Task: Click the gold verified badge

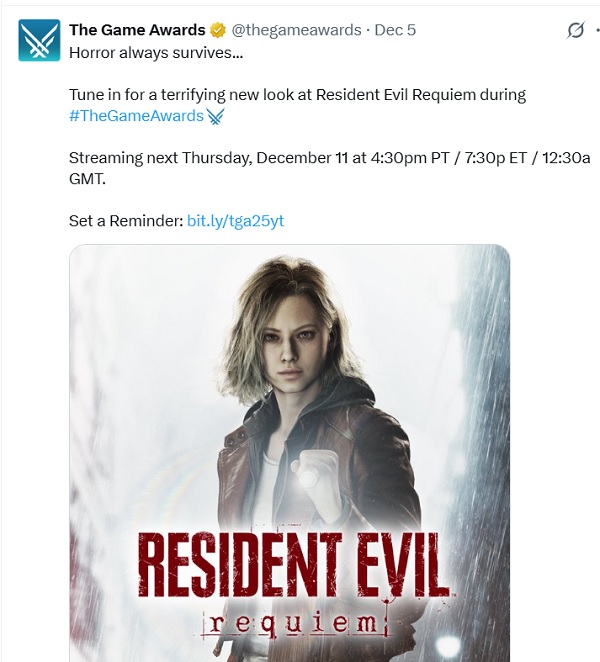Action: point(218,30)
